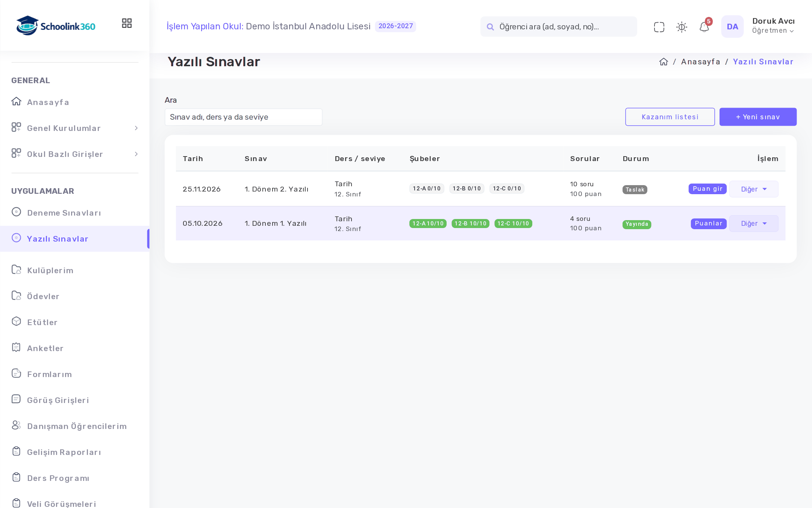Click the Taslak status badge
This screenshot has height=508, width=812.
click(x=635, y=190)
